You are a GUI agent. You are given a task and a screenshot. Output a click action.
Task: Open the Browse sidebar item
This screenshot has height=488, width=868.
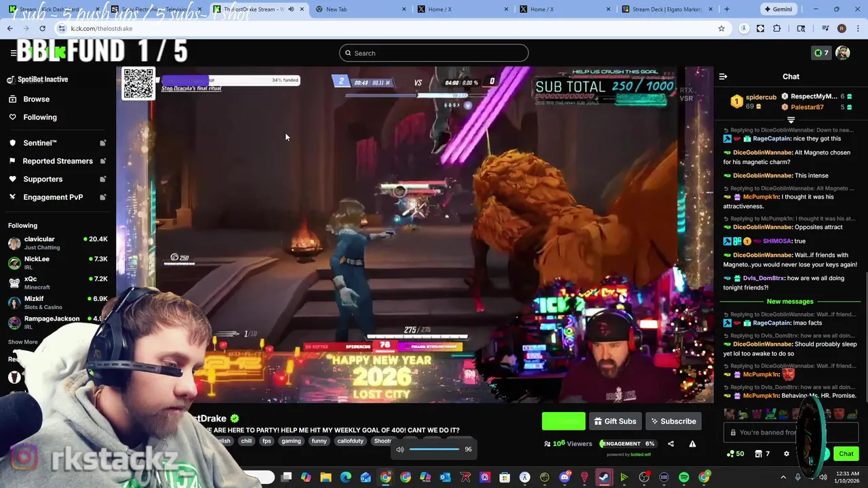(37, 99)
